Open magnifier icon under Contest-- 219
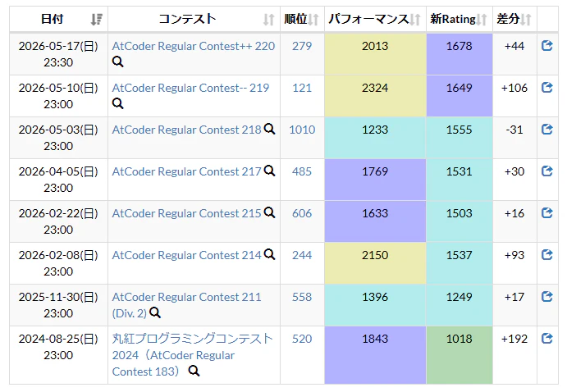This screenshot has height=392, width=567. (x=118, y=103)
